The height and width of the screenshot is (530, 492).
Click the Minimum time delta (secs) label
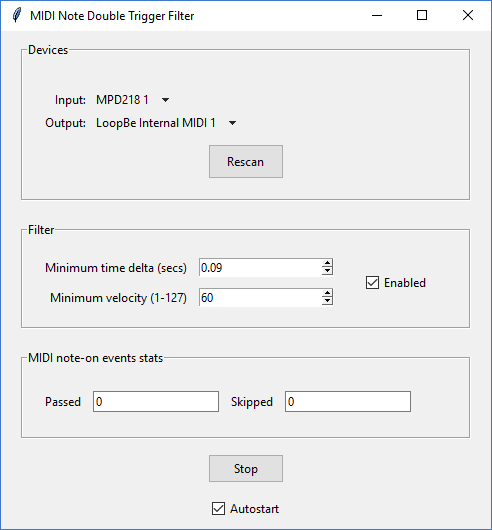coord(116,268)
